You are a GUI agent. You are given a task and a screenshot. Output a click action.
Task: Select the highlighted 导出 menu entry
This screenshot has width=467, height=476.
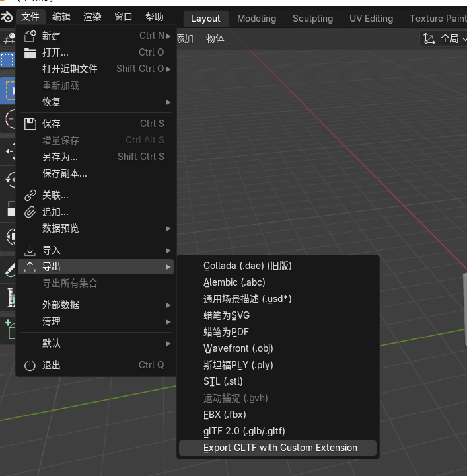(96, 267)
